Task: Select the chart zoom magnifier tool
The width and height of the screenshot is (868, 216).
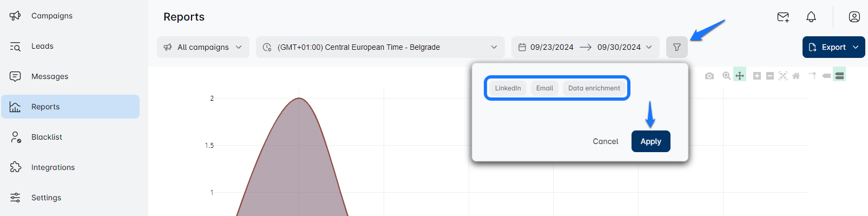Action: tap(726, 76)
